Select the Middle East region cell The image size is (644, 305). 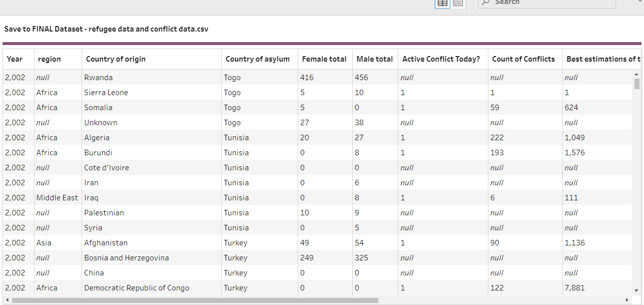[x=57, y=198]
